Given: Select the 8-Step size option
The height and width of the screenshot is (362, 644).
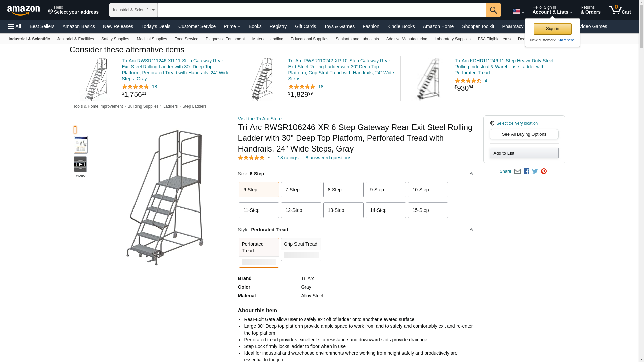Looking at the screenshot, I should coord(343,190).
